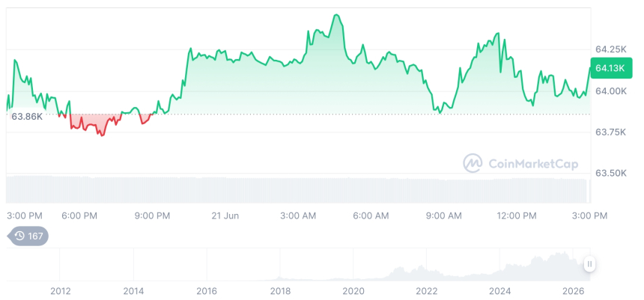
Task: Click the 21 Jun date axis label
Action: tap(225, 215)
